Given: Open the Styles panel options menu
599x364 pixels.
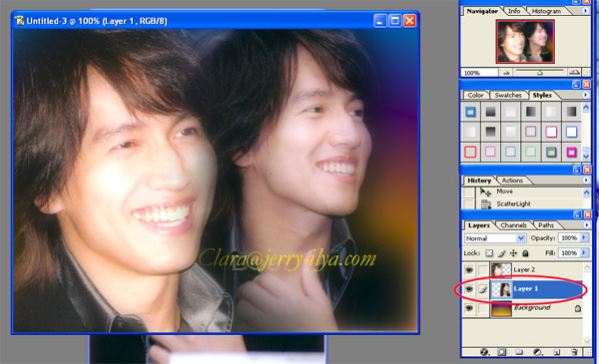Looking at the screenshot, I should point(586,95).
